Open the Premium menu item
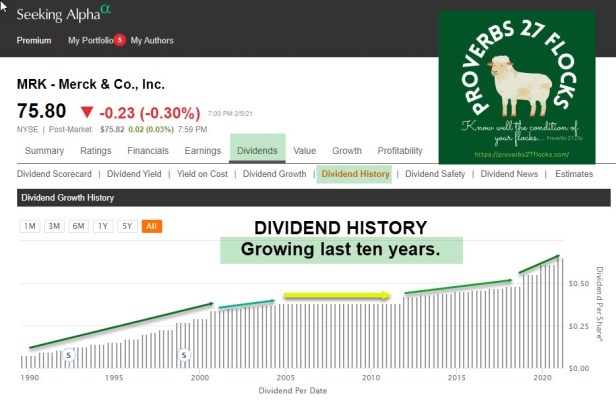The width and height of the screenshot is (616, 400). coord(34,41)
